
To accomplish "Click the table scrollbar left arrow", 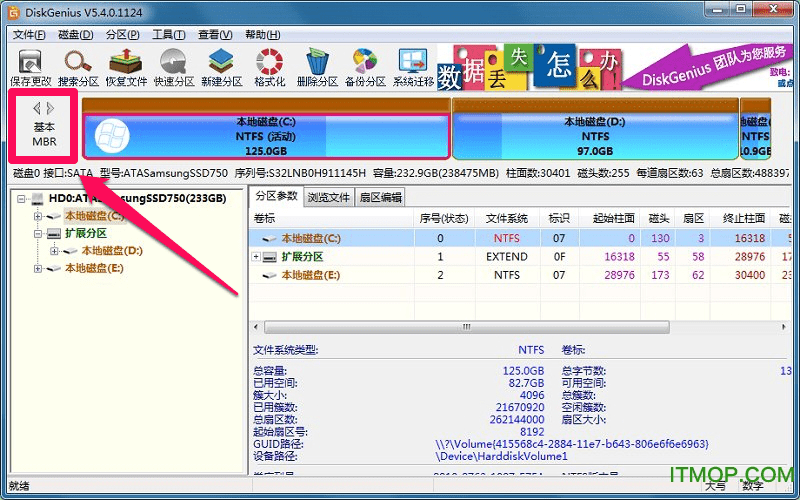I will click(x=256, y=327).
